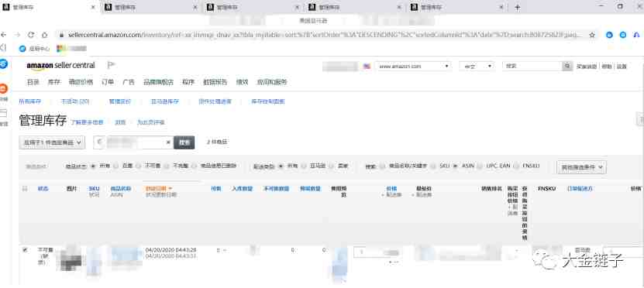Click the 04/20/2020 04:43:28 date cell
Screen dimensions: 644x288
point(170,250)
